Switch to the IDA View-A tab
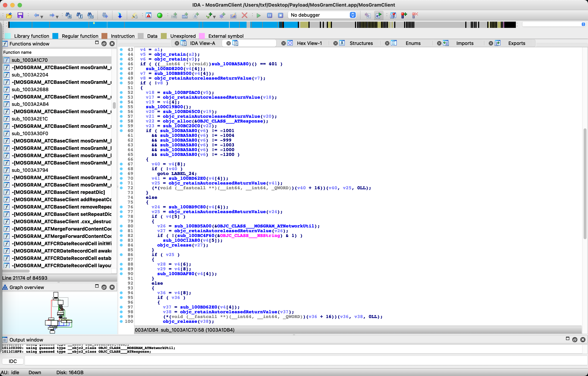588x376 pixels. pos(202,43)
